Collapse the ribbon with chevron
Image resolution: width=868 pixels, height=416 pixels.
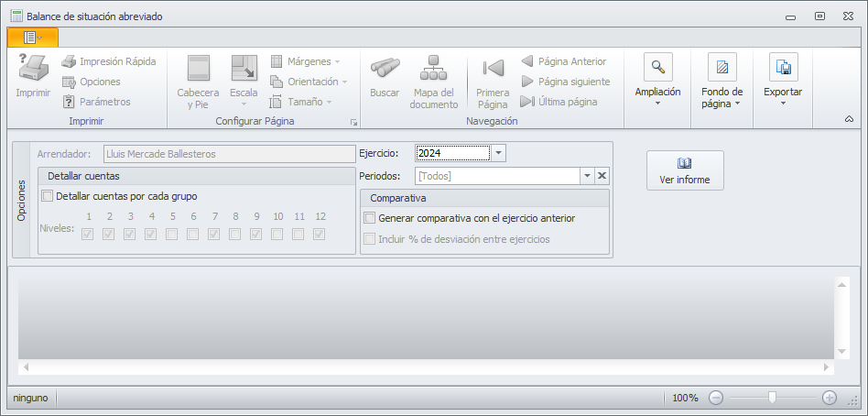[849, 119]
